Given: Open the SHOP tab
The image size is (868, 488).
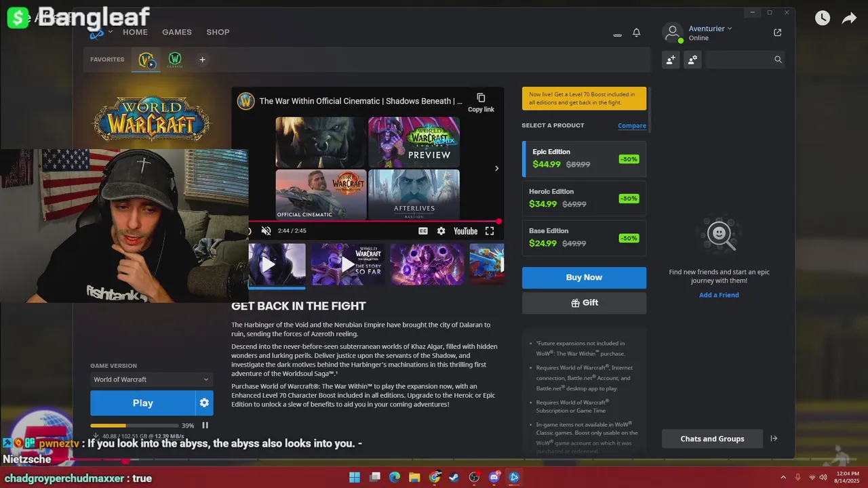Looking at the screenshot, I should pyautogui.click(x=218, y=32).
